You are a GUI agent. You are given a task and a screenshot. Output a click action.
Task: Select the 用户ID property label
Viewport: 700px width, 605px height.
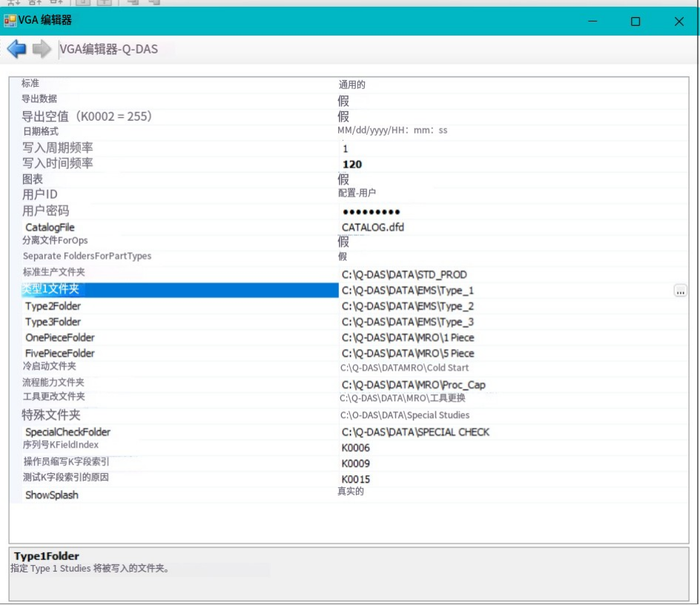coord(40,195)
